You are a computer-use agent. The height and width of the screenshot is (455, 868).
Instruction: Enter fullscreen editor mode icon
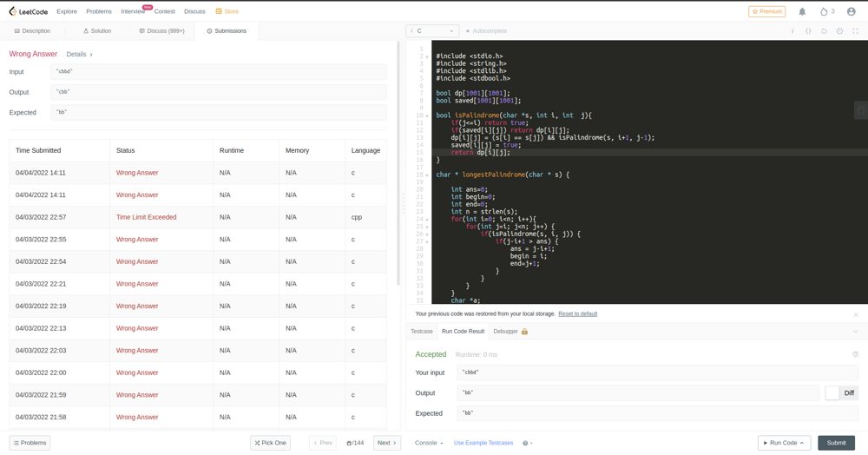[855, 31]
